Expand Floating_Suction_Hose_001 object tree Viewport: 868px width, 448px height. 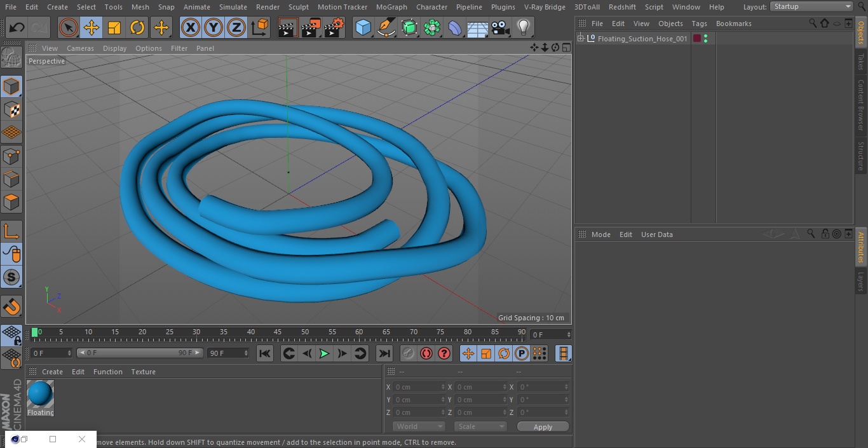pyautogui.click(x=580, y=38)
